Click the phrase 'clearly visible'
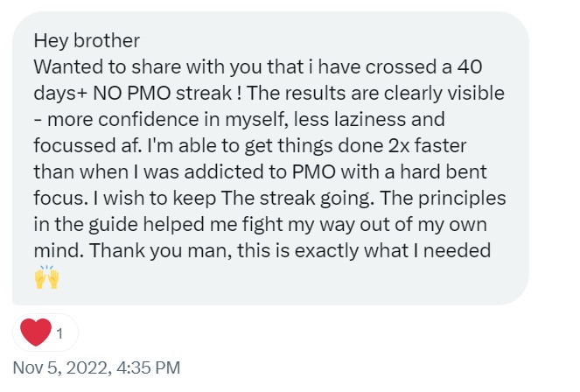This screenshot has height=392, width=580. tap(444, 94)
